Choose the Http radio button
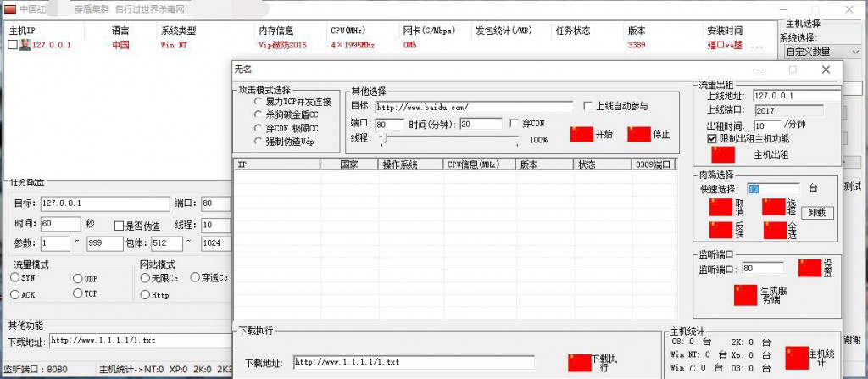Image resolution: width=868 pixels, height=379 pixels. (x=145, y=295)
